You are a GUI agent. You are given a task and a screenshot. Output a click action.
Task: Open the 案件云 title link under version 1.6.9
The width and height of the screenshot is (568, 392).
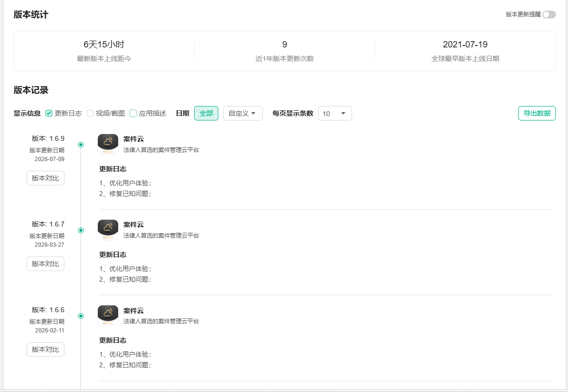133,139
